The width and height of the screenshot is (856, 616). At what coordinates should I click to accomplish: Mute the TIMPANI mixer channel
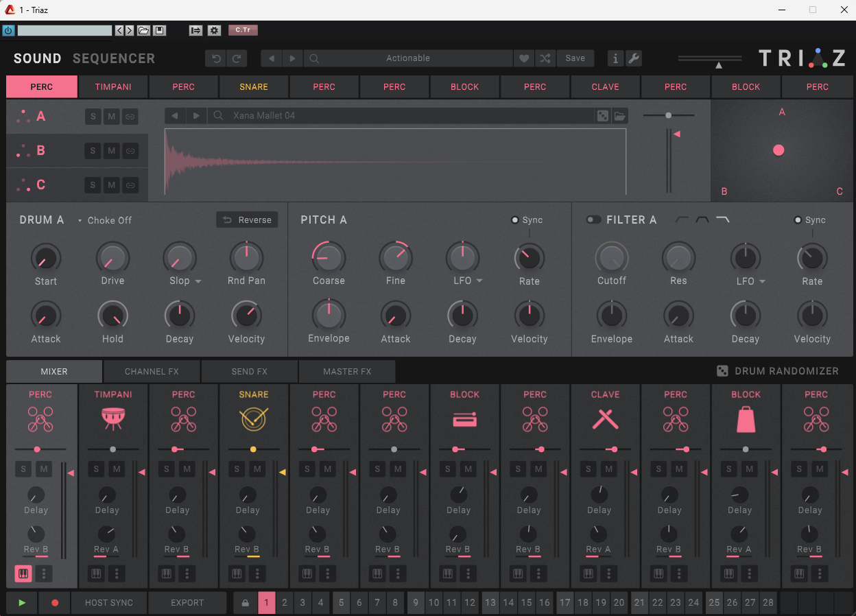click(x=117, y=470)
